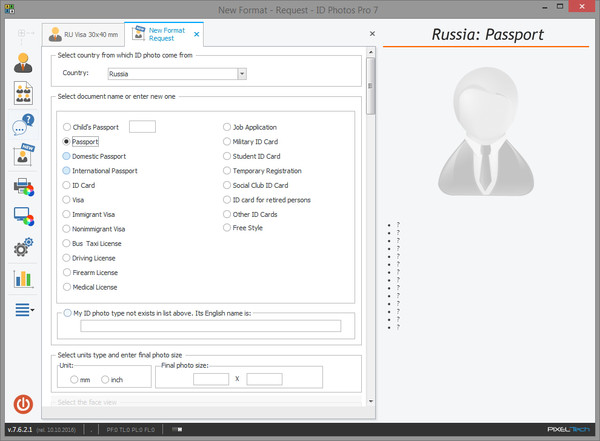Switch to the RU Visa 30x40 mm tab

coord(85,36)
